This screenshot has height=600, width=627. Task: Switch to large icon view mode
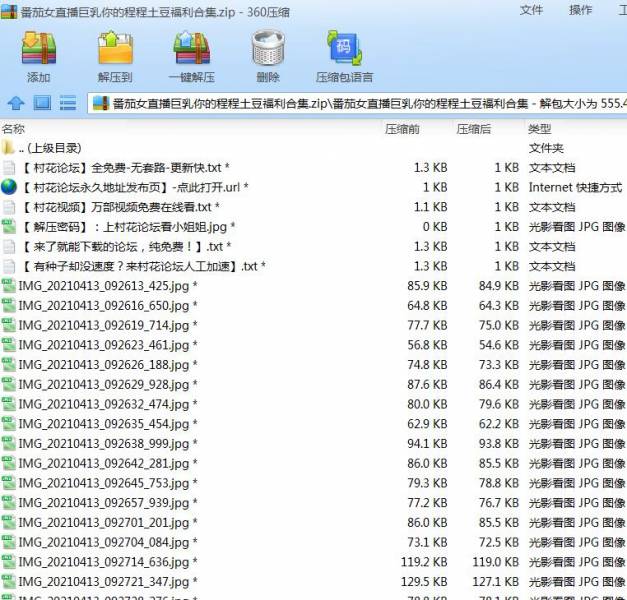(x=42, y=103)
